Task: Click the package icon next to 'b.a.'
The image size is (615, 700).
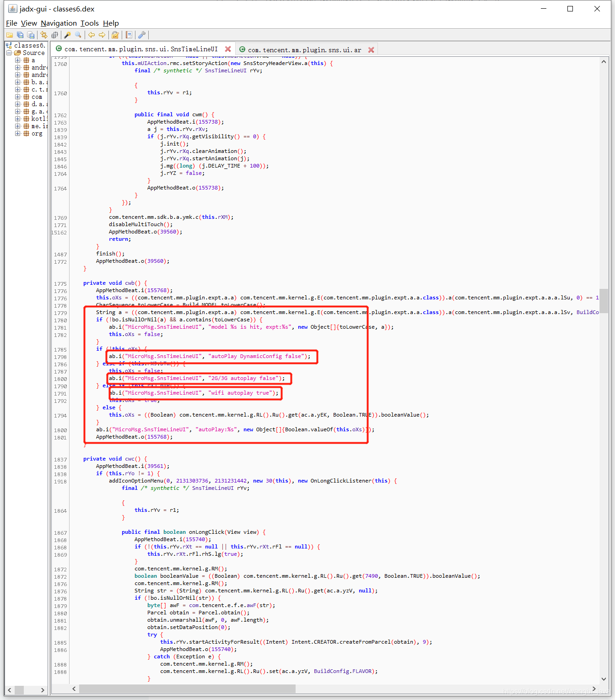Action: (x=27, y=82)
